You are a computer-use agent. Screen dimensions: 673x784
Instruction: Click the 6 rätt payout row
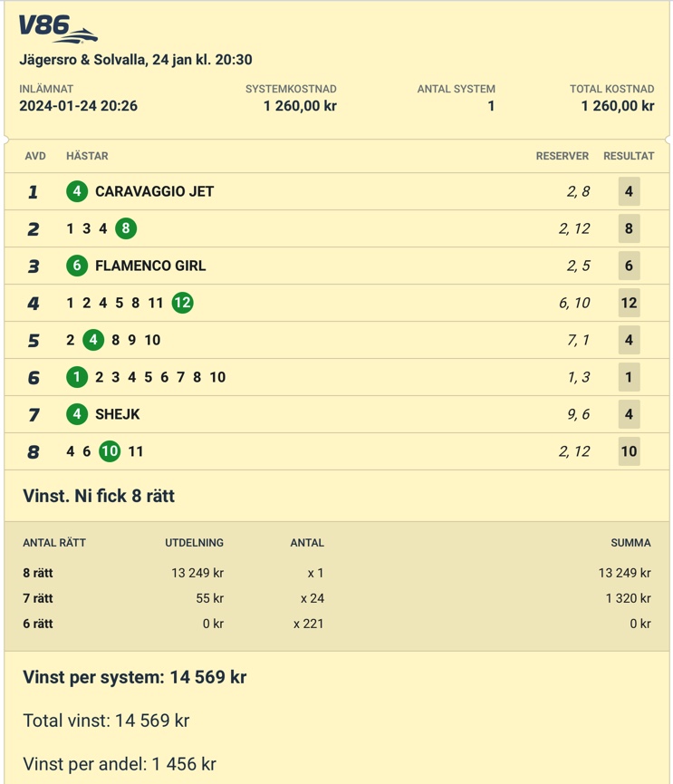coord(337,624)
